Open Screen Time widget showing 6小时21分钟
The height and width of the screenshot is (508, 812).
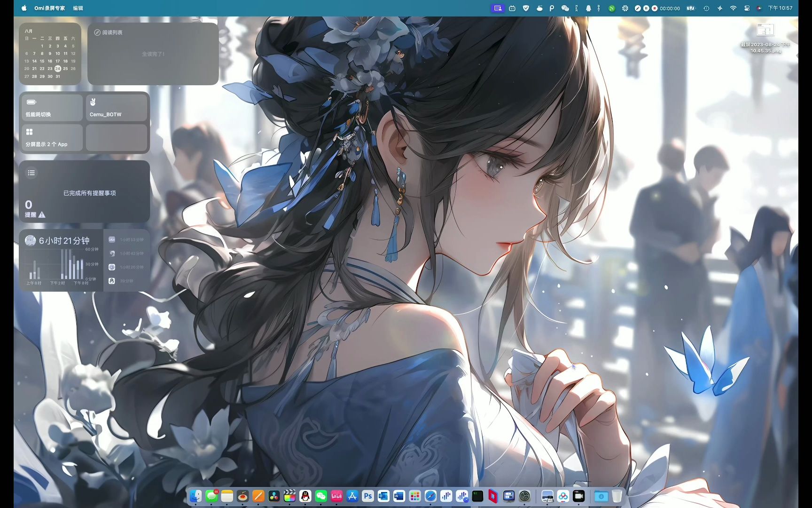[85, 261]
